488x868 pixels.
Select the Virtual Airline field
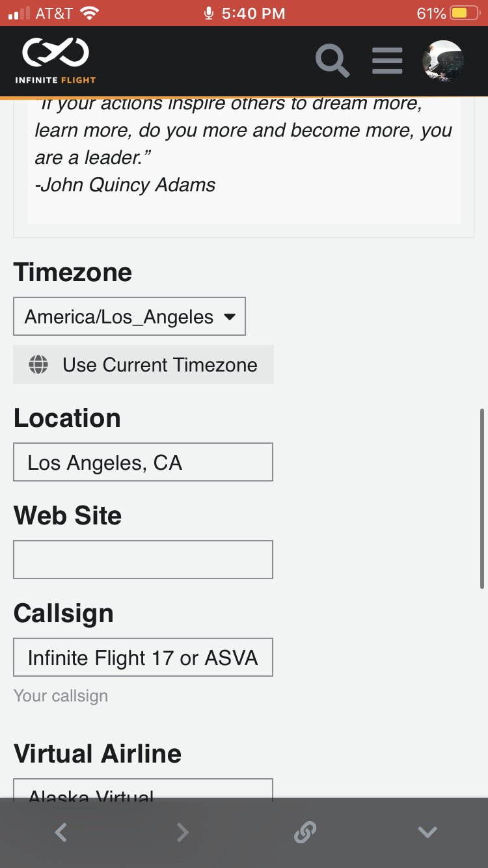[x=143, y=789]
